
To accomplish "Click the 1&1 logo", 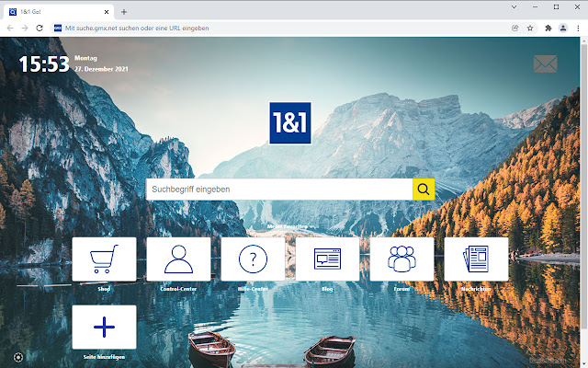I will pos(290,122).
